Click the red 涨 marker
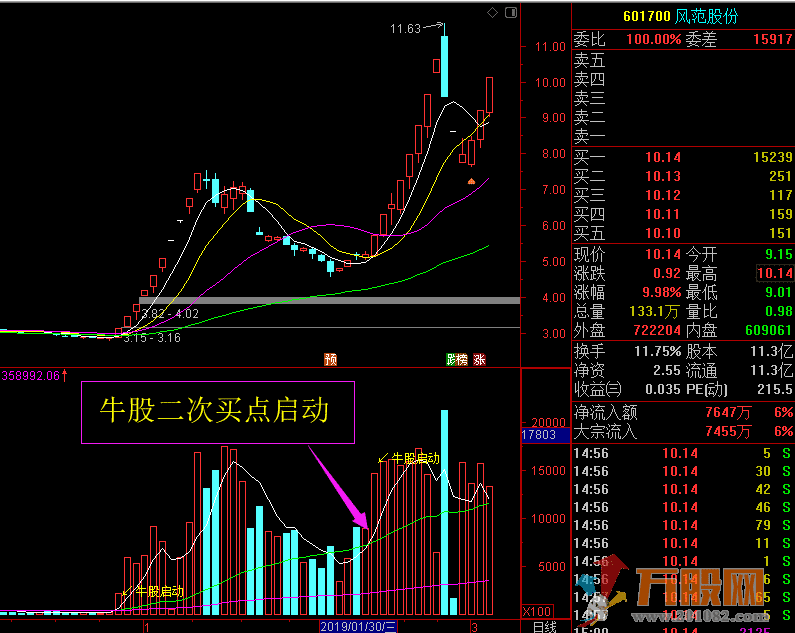795x633 pixels. pos(479,360)
